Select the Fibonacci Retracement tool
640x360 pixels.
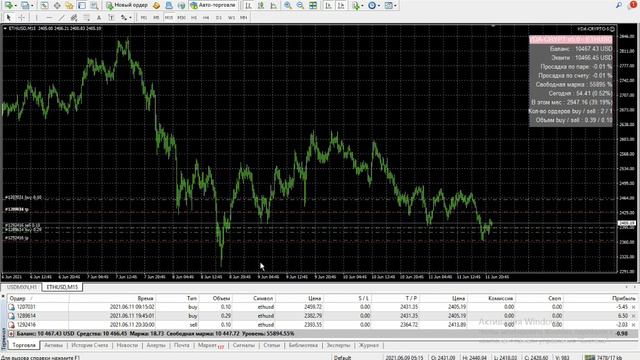(x=87, y=18)
